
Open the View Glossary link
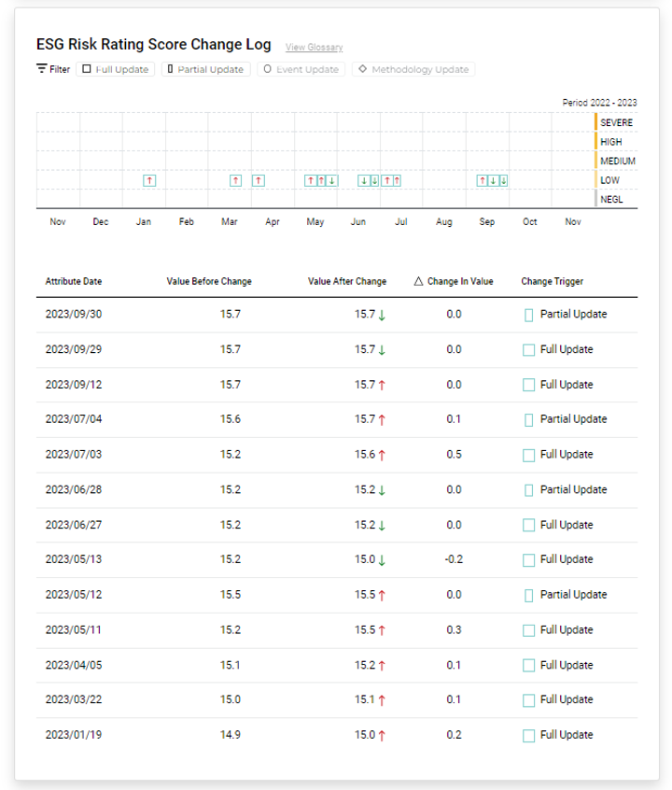coord(314,48)
